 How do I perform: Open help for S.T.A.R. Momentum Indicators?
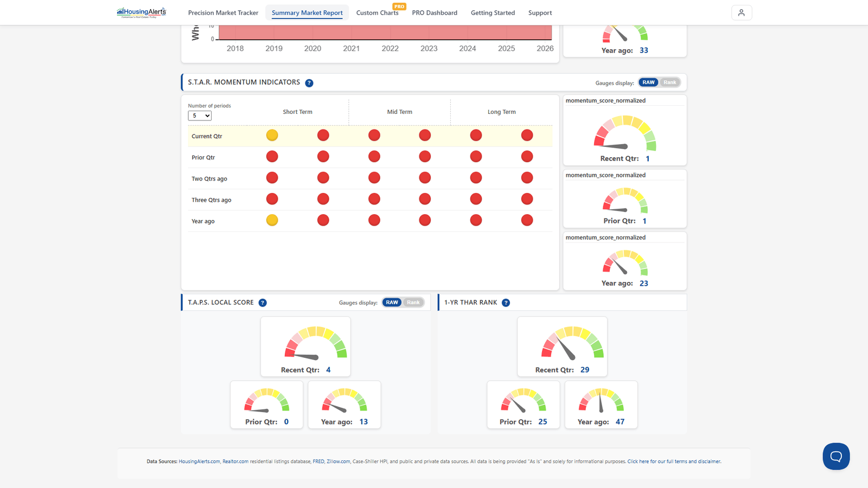(x=309, y=83)
